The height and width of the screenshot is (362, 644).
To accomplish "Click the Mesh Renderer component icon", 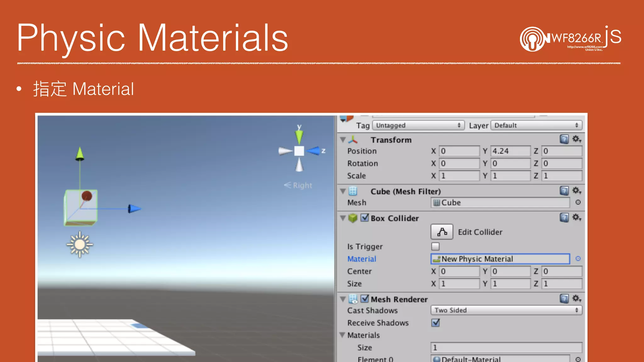I will tap(353, 299).
